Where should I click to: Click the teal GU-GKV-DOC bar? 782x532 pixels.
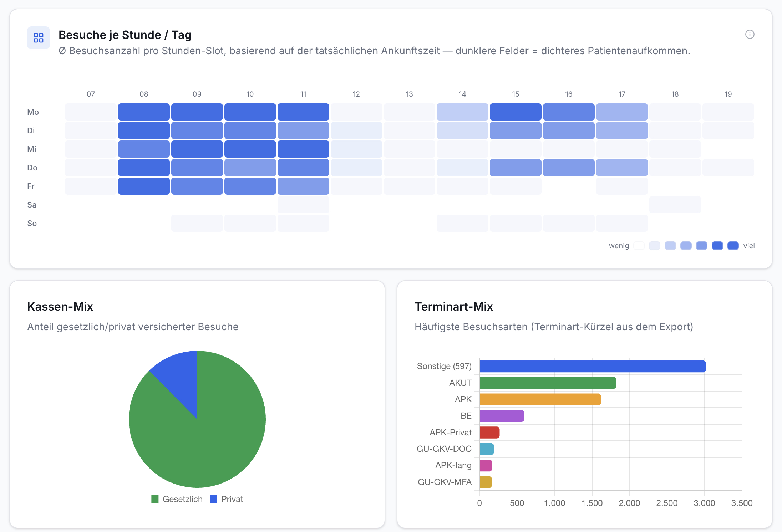click(x=487, y=449)
